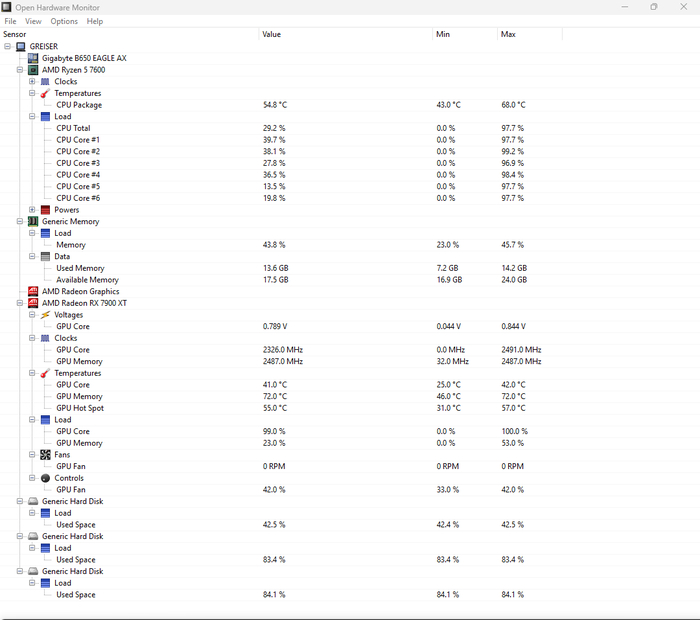Expand the CPU Clocks node
The height and width of the screenshot is (620, 700).
point(32,82)
